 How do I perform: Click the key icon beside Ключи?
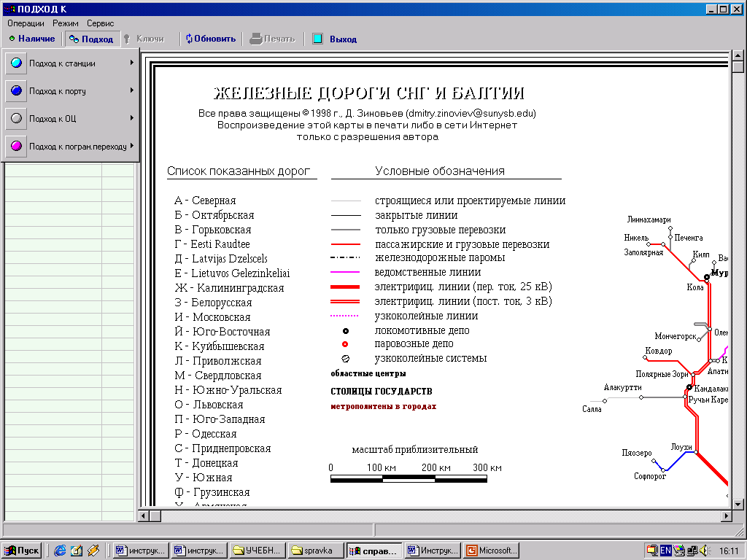click(x=127, y=39)
